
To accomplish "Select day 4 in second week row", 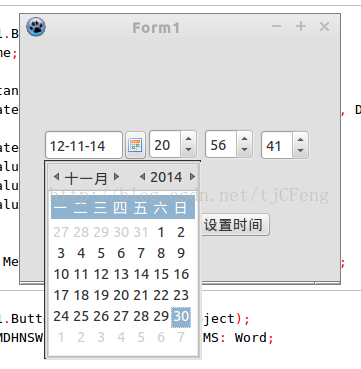I will tap(81, 253).
